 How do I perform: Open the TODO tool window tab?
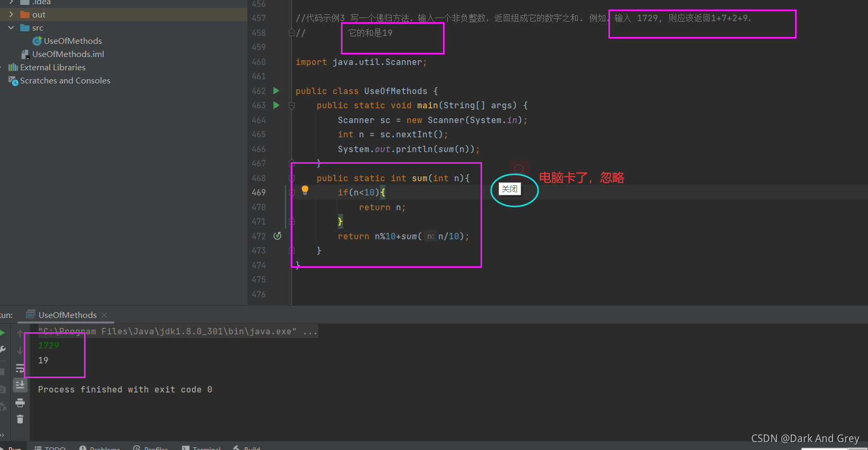(50, 448)
